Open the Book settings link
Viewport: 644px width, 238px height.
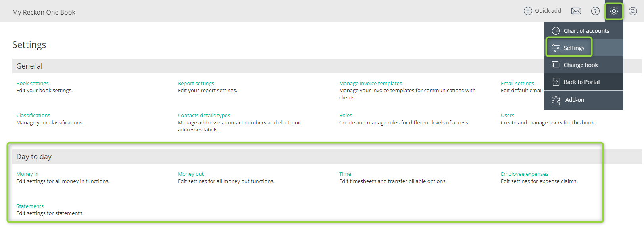click(33, 84)
